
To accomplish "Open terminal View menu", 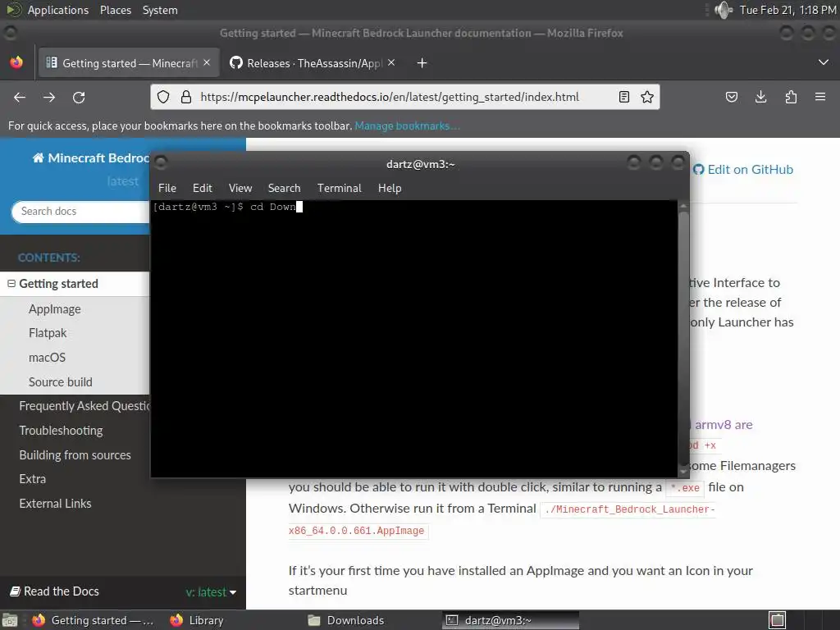I will 240,188.
